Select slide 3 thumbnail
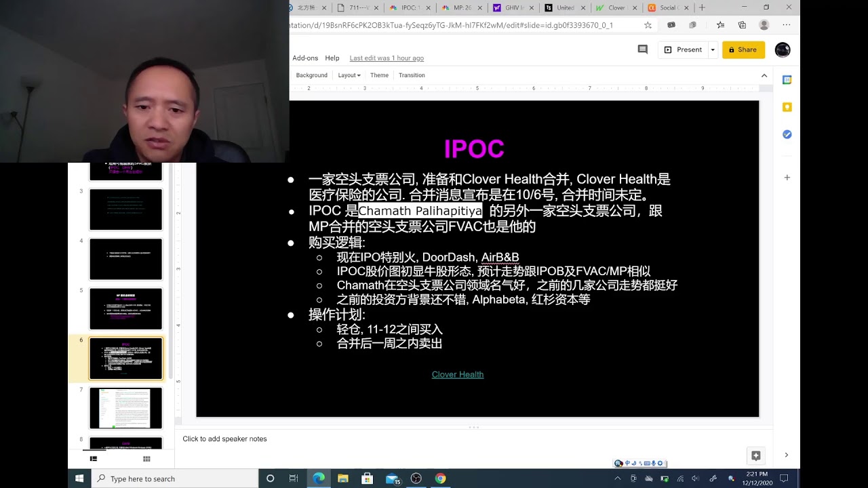This screenshot has width=868, height=488. (126, 209)
